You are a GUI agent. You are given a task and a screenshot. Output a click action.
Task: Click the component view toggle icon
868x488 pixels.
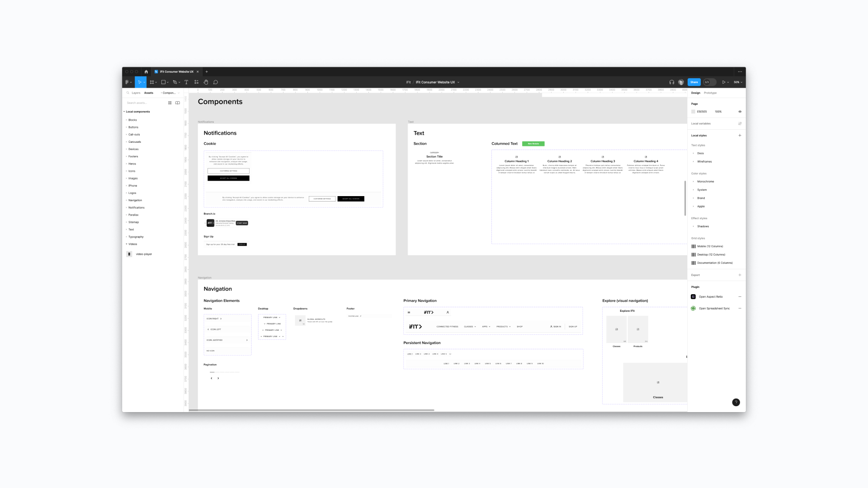click(170, 103)
